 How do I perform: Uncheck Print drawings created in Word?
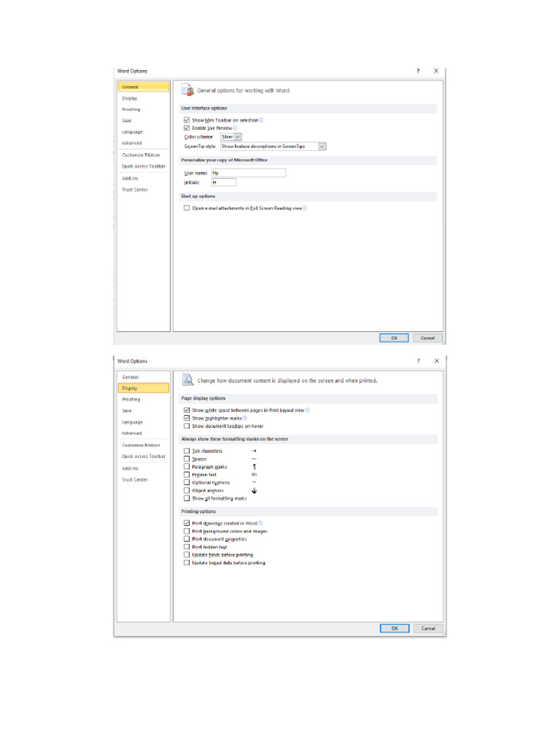[187, 523]
